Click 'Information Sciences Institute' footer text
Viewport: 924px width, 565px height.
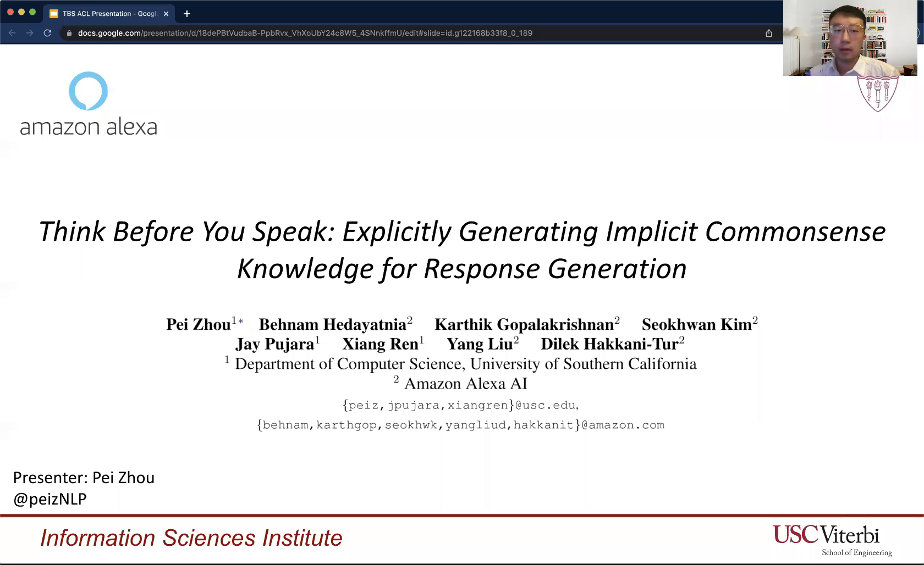pyautogui.click(x=191, y=538)
